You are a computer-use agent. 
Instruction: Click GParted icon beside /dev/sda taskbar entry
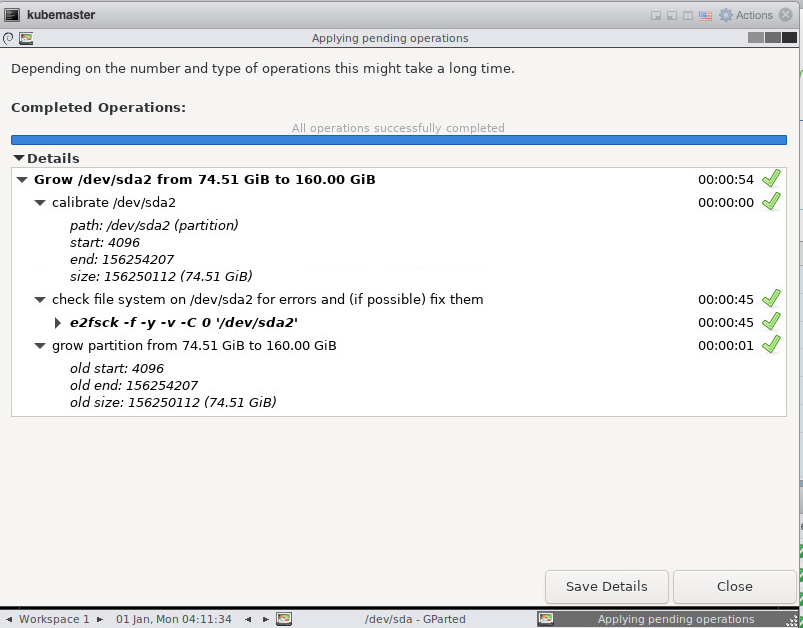(284, 619)
